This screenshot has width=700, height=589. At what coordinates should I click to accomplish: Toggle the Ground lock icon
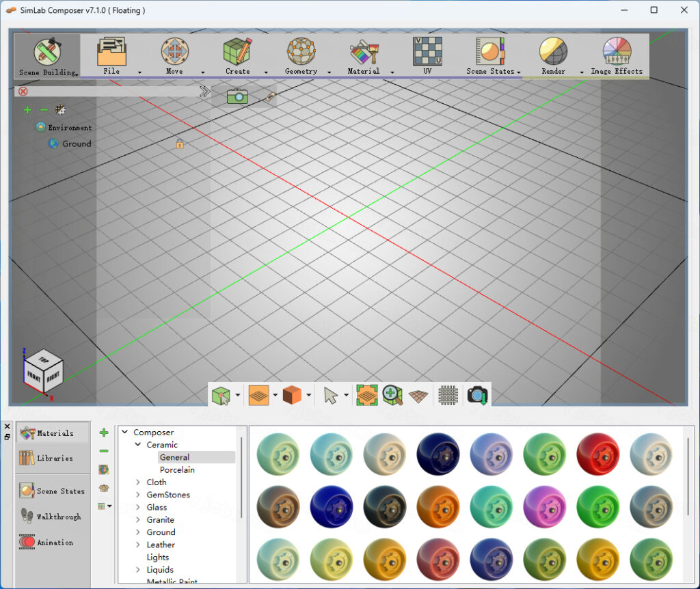(x=180, y=143)
